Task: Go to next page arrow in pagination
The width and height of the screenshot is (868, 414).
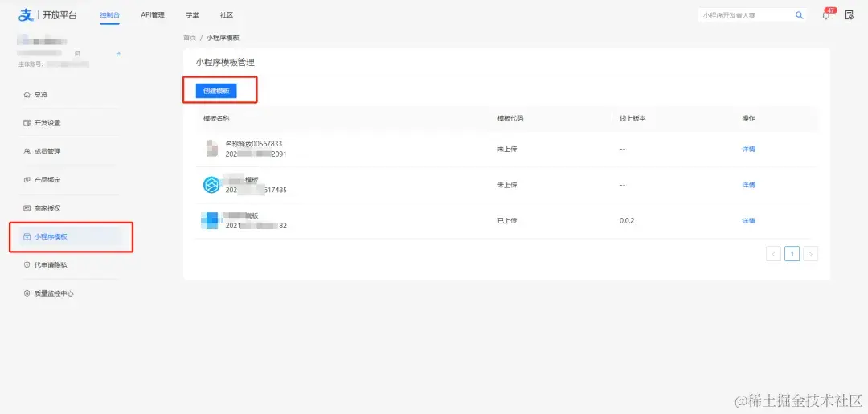Action: coord(810,254)
